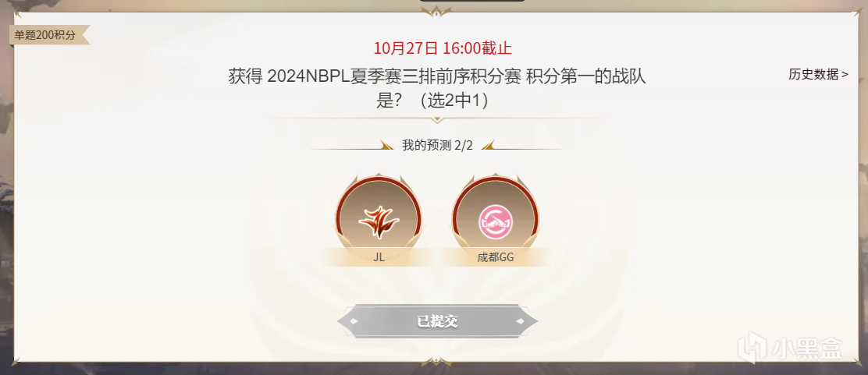868x375 pixels.
Task: Click the left diamond on 已提交 button
Action: click(x=354, y=320)
